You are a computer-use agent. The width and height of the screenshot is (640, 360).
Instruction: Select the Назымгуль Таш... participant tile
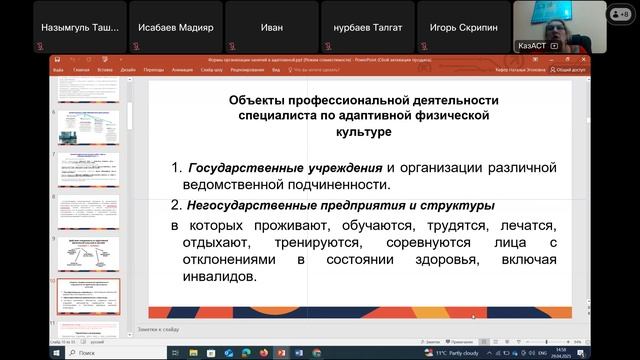[x=80, y=27]
